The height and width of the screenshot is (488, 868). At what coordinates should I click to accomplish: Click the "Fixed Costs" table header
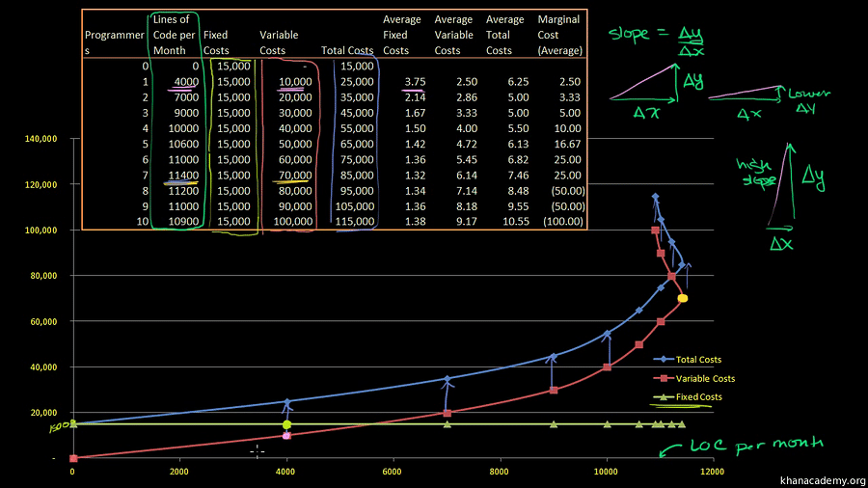pyautogui.click(x=216, y=42)
